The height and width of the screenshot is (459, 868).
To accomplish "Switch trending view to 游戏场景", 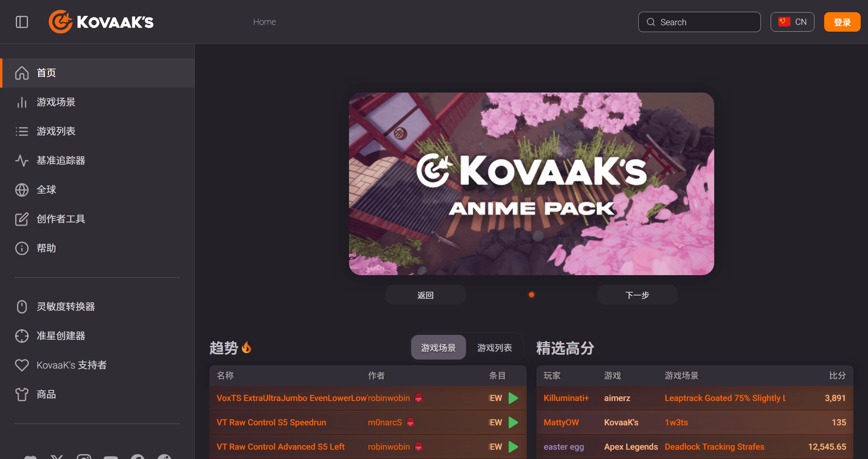I will 438,347.
